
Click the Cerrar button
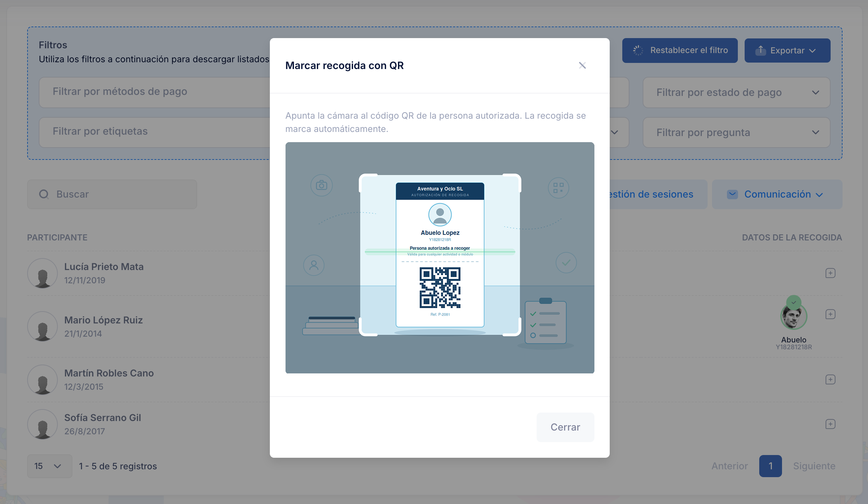(x=565, y=427)
